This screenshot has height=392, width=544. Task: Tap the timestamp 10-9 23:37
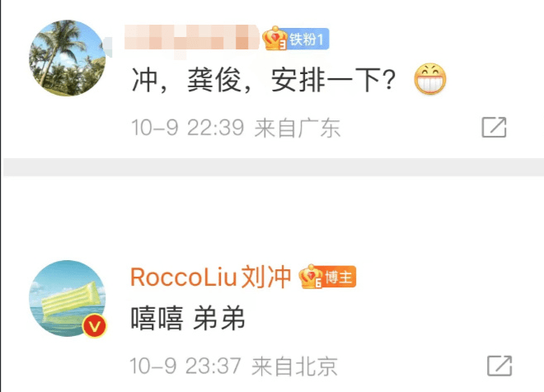(185, 366)
